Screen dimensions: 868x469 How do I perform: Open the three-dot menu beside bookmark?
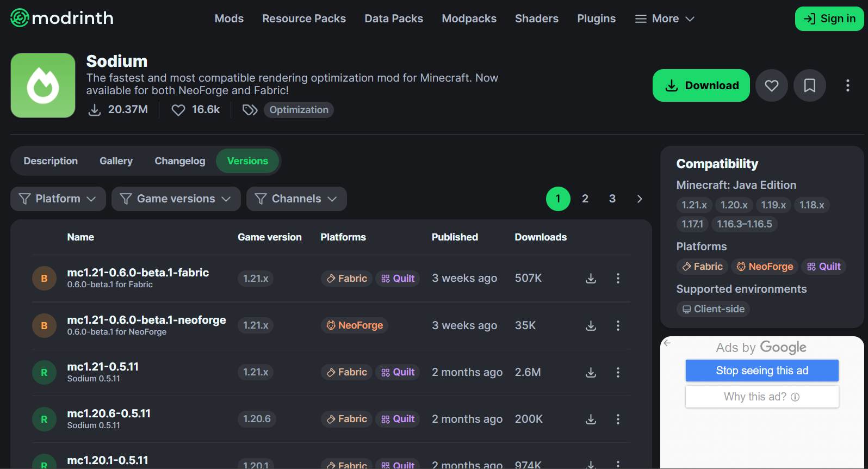[x=847, y=85]
